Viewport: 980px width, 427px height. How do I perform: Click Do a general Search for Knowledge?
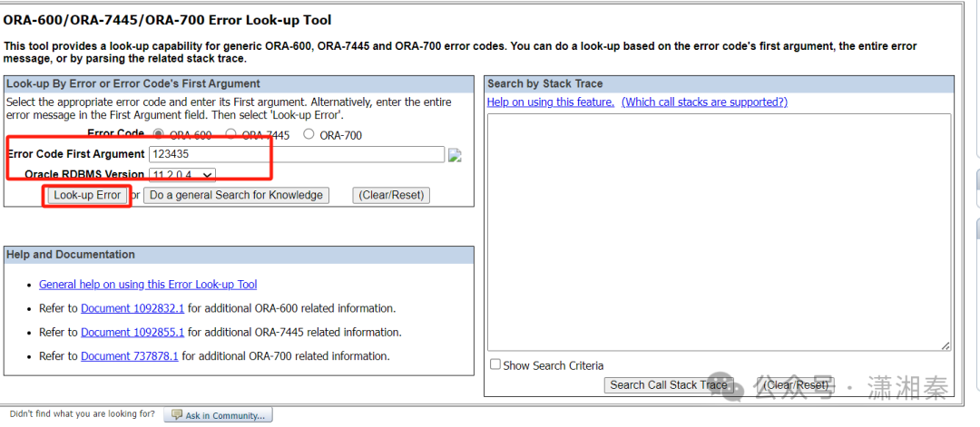tap(236, 195)
